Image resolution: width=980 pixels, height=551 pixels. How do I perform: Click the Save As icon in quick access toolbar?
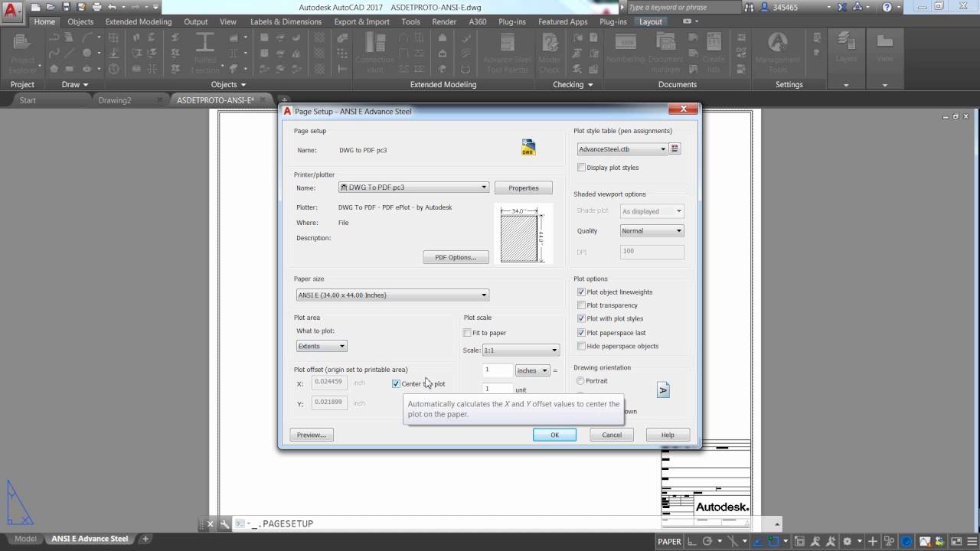click(x=81, y=7)
